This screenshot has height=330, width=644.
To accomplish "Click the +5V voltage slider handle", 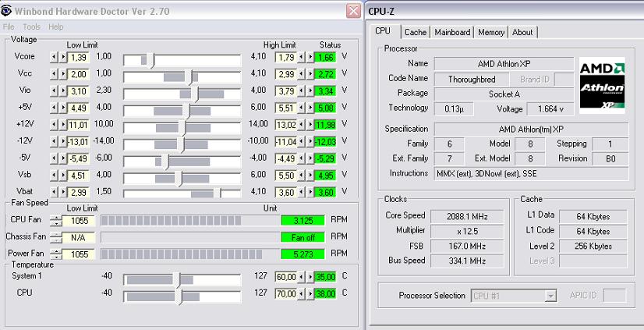I will tap(186, 111).
